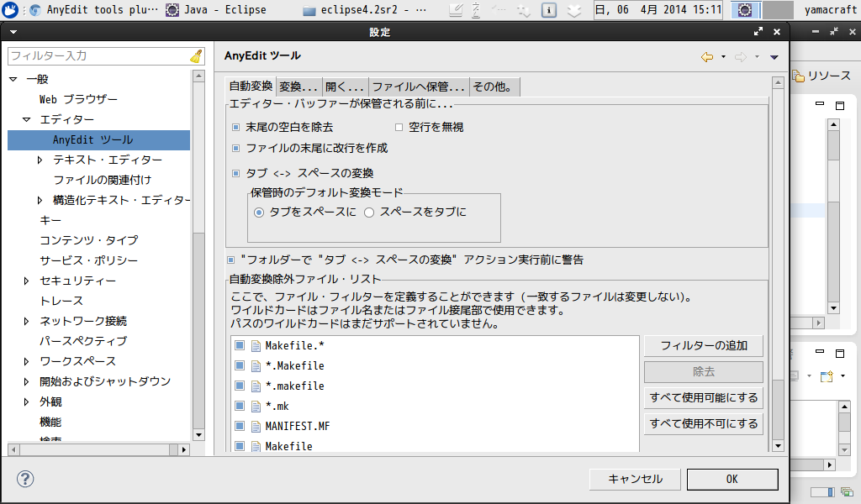Switch to the Java - Eclipse taskbar window
This screenshot has height=504, width=861.
(216, 9)
